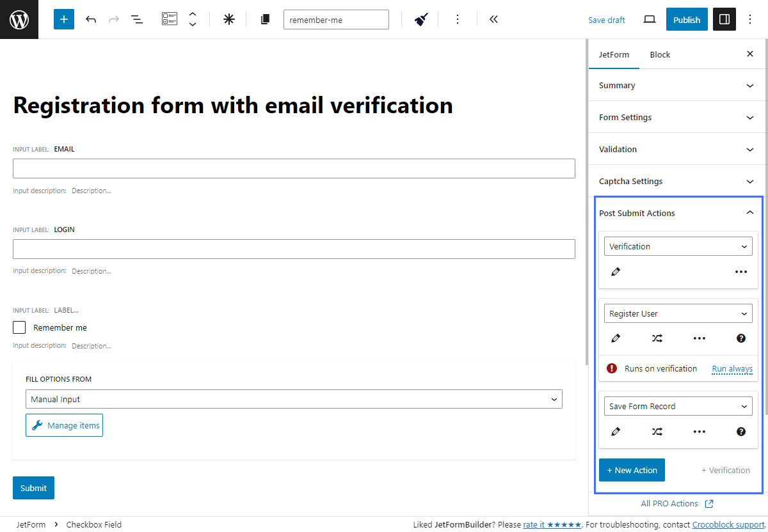Open conditional logic for the Register User action

coord(657,338)
